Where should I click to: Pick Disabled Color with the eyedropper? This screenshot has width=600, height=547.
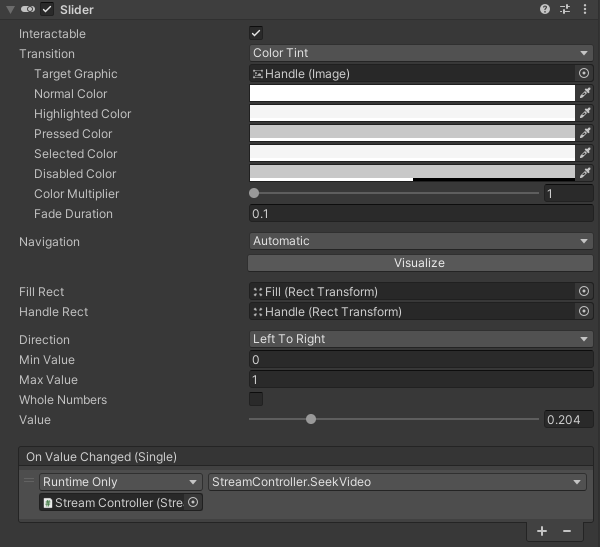585,173
